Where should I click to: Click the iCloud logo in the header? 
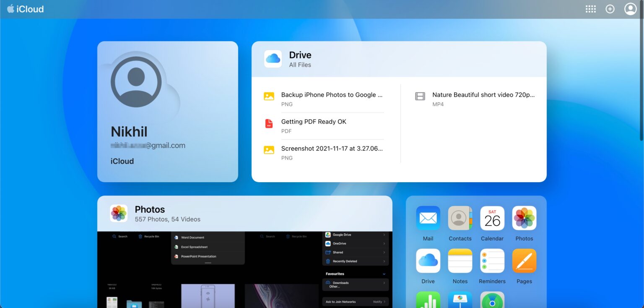(x=25, y=9)
